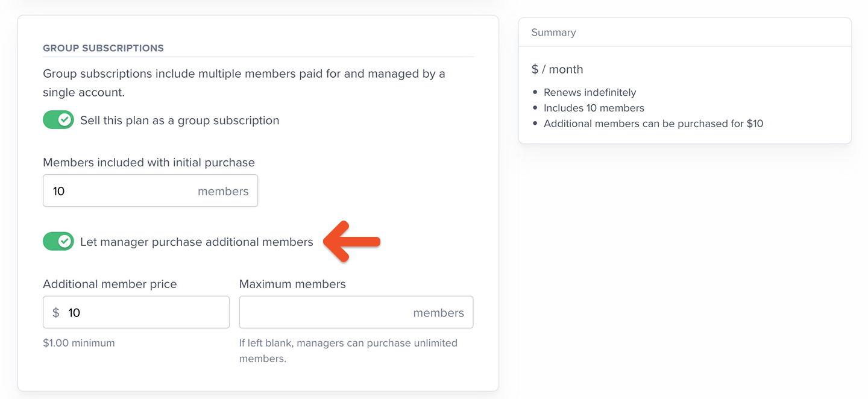The height and width of the screenshot is (399, 868).
Task: Click the GROUP SUBSCRIPTIONS section heading
Action: point(103,48)
